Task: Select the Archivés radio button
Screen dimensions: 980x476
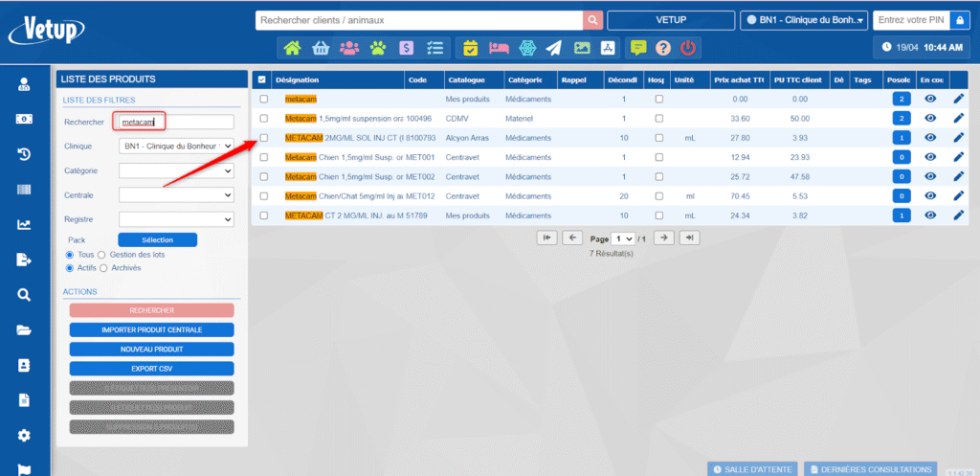Action: [104, 268]
